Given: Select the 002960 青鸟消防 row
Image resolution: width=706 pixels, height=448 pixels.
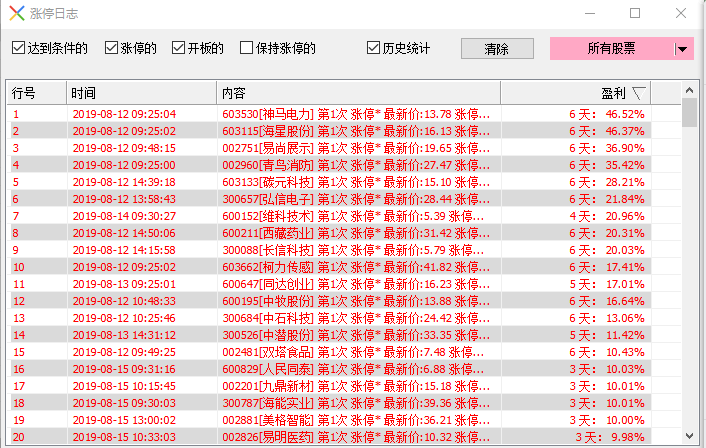Looking at the screenshot, I should pos(340,165).
